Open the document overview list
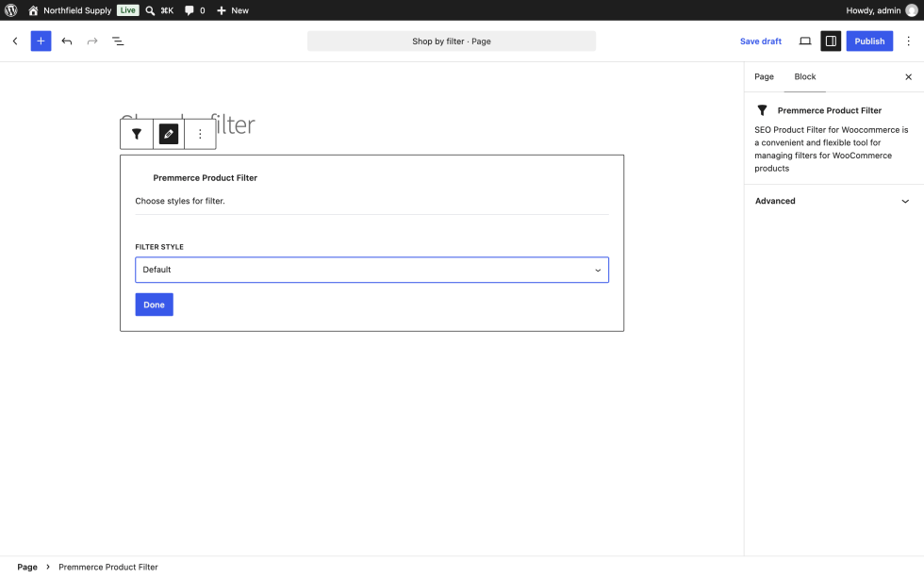Image resolution: width=924 pixels, height=577 pixels. click(x=118, y=41)
